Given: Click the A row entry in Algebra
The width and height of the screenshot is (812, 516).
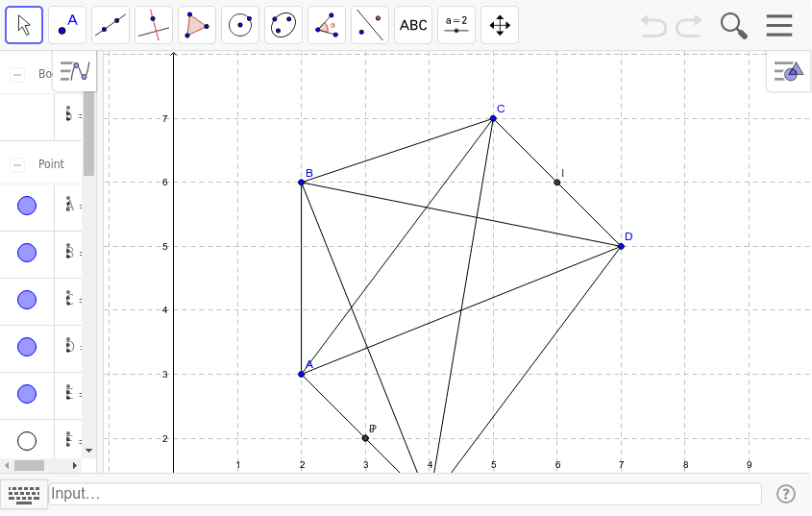Looking at the screenshot, I should coord(68,206).
